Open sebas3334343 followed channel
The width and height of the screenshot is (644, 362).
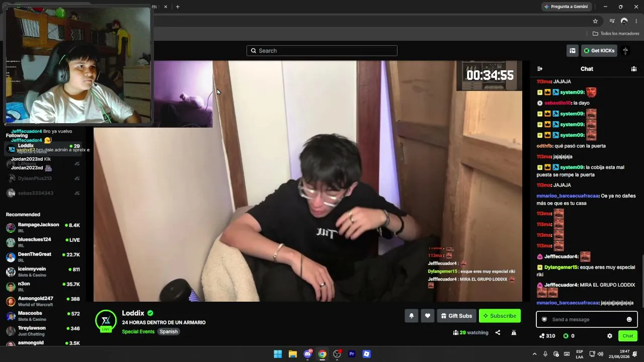[43, 193]
